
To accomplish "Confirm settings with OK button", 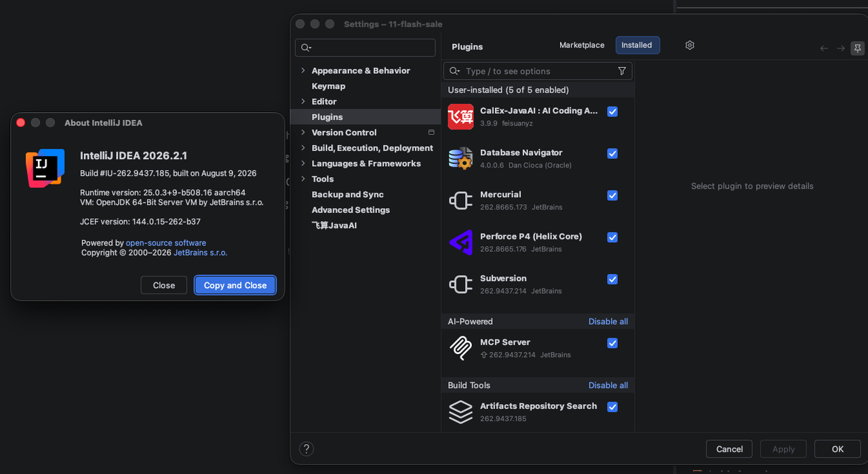I will (837, 449).
